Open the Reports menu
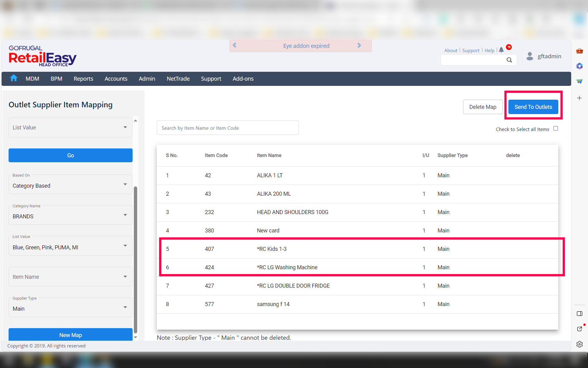 click(x=83, y=79)
